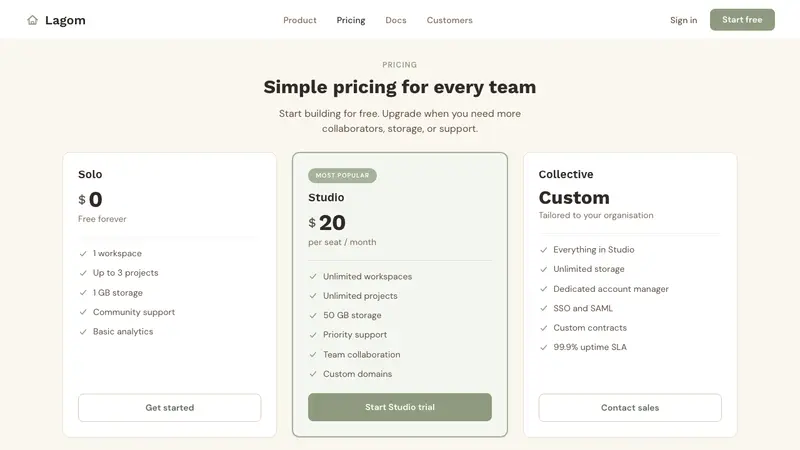Click checkmark beside SSO and SAML

click(x=544, y=308)
